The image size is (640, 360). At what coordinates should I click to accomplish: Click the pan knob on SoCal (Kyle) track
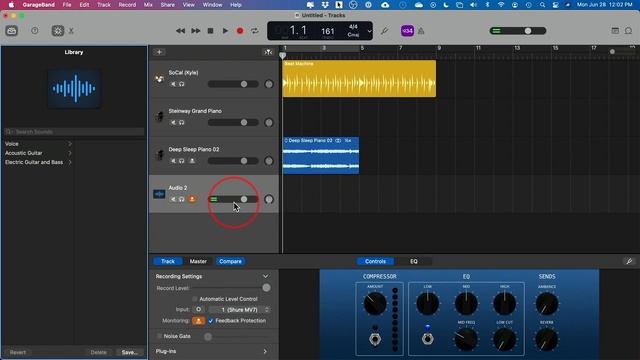[269, 84]
